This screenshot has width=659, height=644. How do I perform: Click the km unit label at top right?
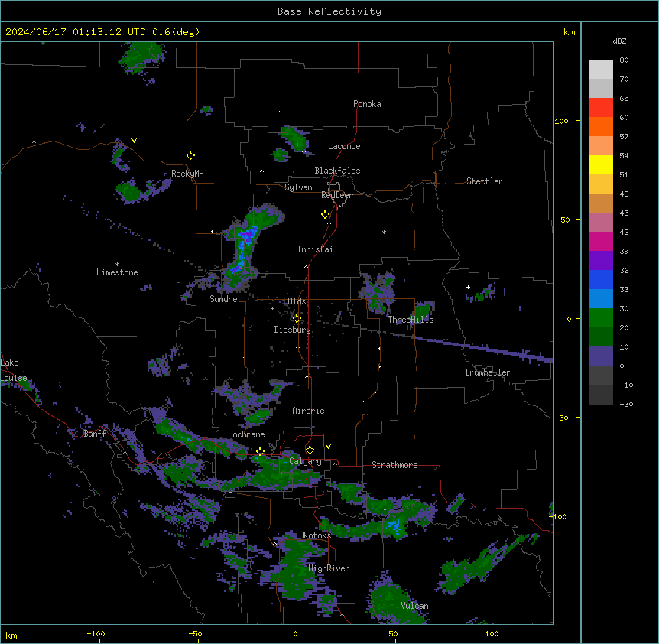[569, 32]
